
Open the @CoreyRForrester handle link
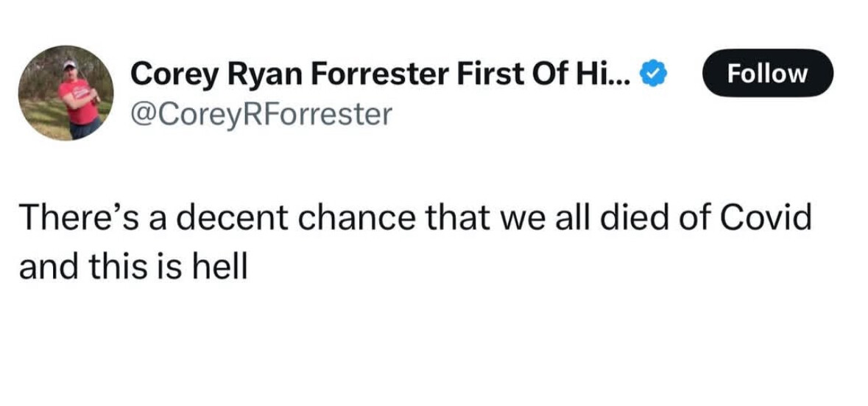pos(261,114)
